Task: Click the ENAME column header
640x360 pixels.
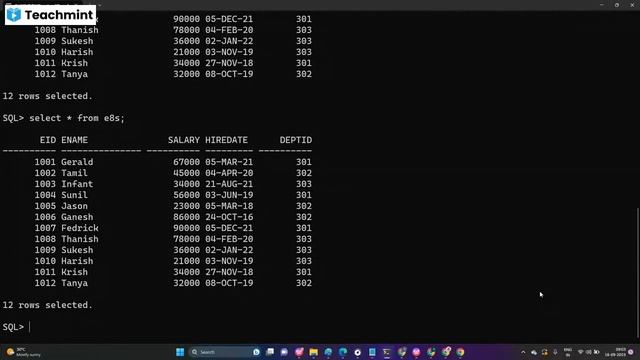Action: 74,140
